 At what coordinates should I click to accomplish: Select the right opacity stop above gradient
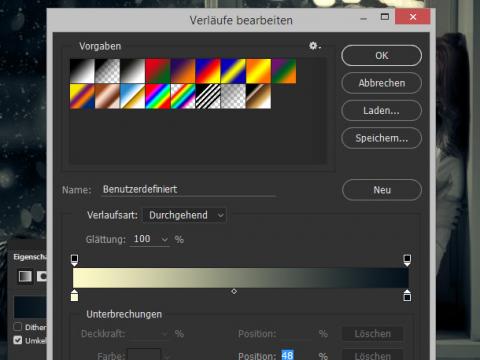tap(407, 260)
